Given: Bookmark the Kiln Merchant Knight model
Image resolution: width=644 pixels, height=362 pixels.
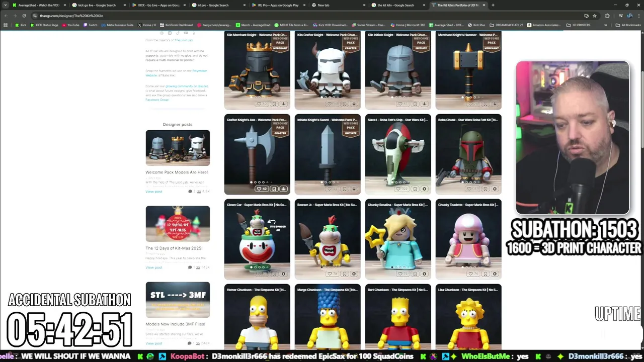Looking at the screenshot, I should pyautogui.click(x=274, y=104).
